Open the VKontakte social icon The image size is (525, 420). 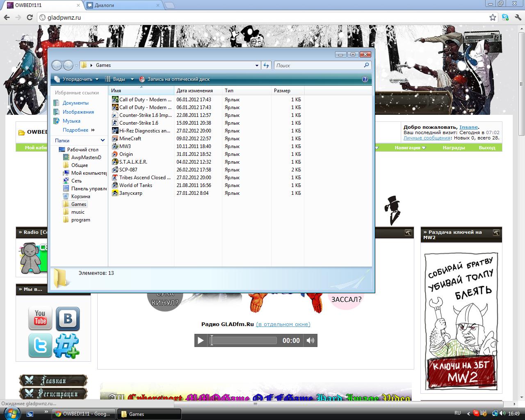[x=68, y=319]
